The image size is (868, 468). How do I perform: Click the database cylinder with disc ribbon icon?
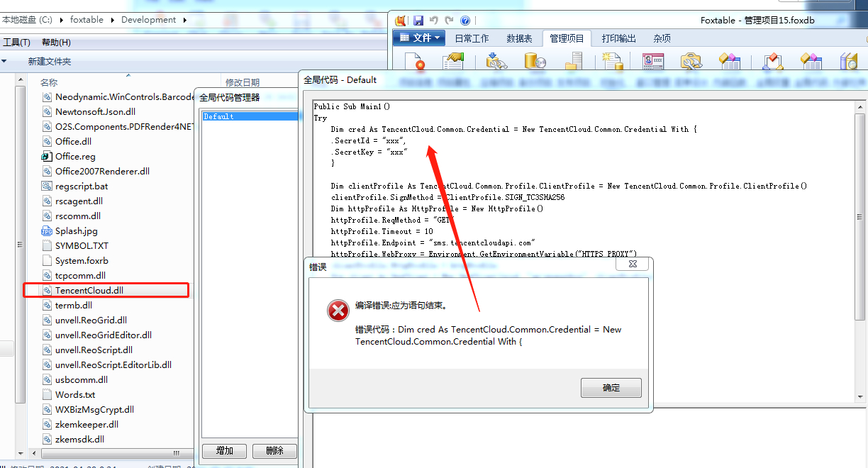535,61
